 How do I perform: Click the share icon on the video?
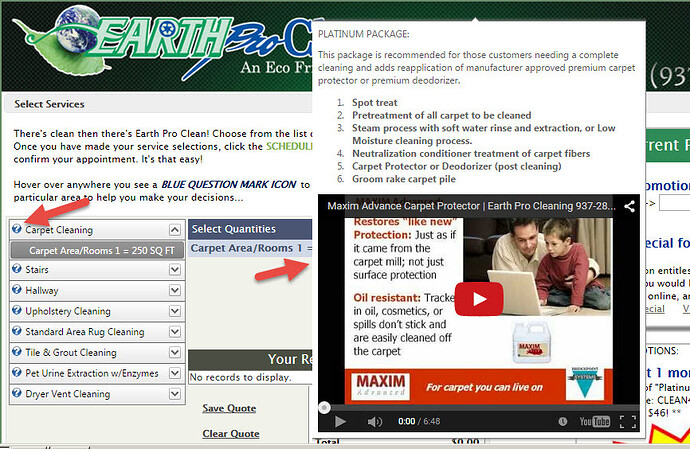click(x=629, y=207)
